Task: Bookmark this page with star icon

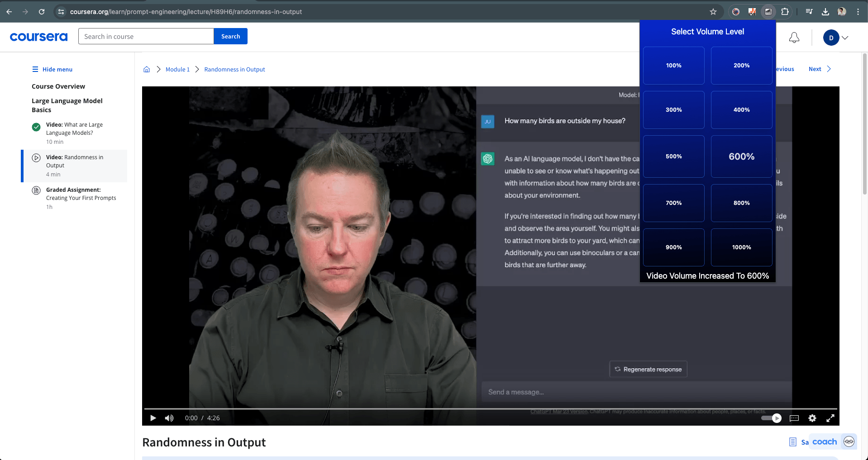Action: (x=713, y=12)
